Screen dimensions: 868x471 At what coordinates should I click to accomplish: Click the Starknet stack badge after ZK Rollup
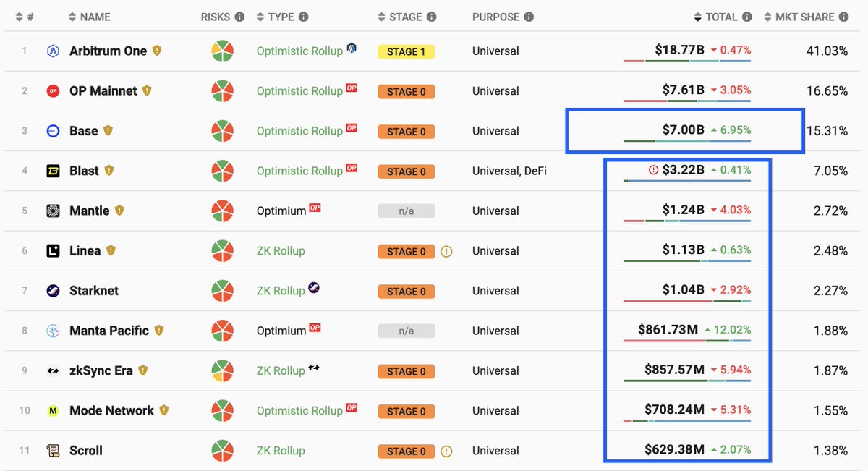click(x=313, y=288)
